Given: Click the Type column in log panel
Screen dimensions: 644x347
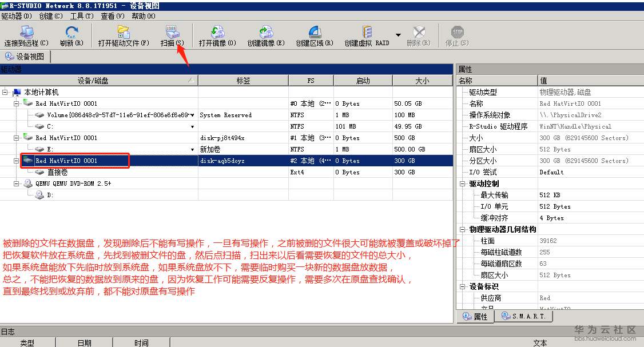Looking at the screenshot, I should pyautogui.click(x=27, y=342).
